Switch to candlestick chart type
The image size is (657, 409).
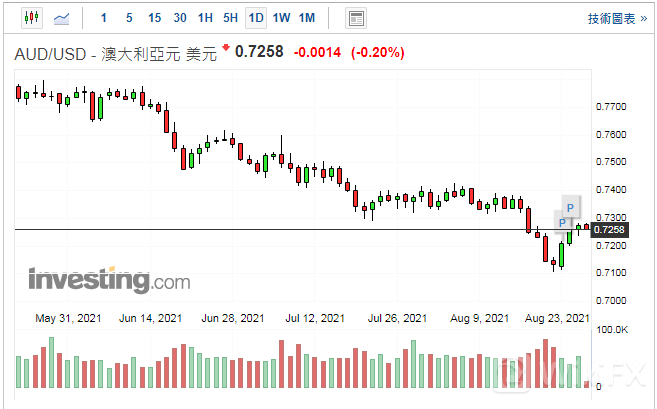click(x=31, y=18)
